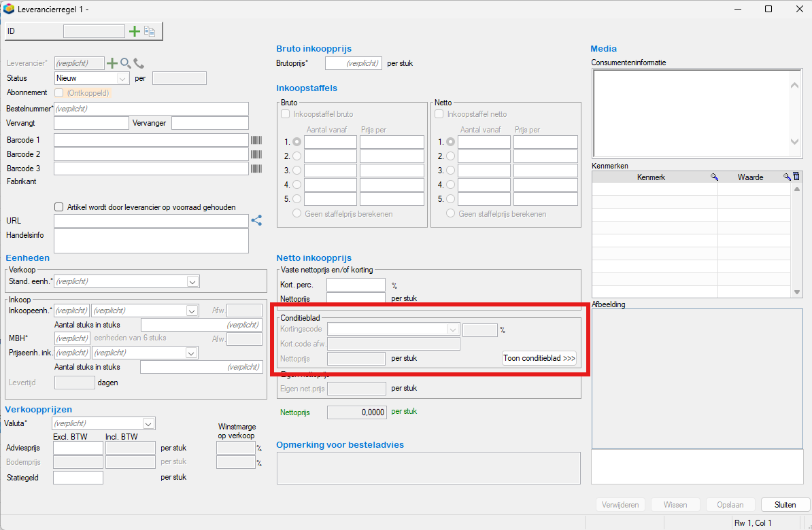Tick the Inkoopstaffel bruto checkbox

(286, 114)
